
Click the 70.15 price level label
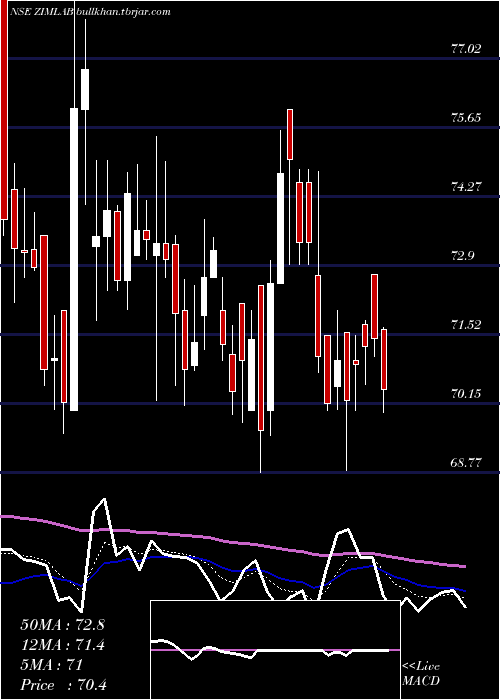click(467, 394)
